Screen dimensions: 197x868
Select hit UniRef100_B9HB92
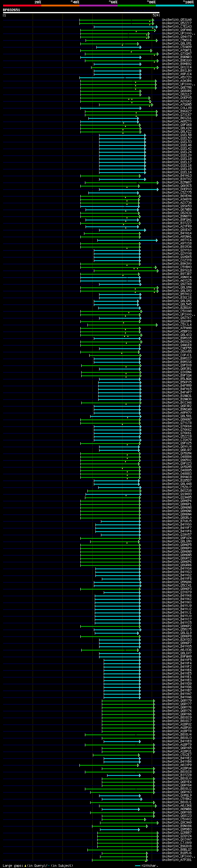click(177, 64)
